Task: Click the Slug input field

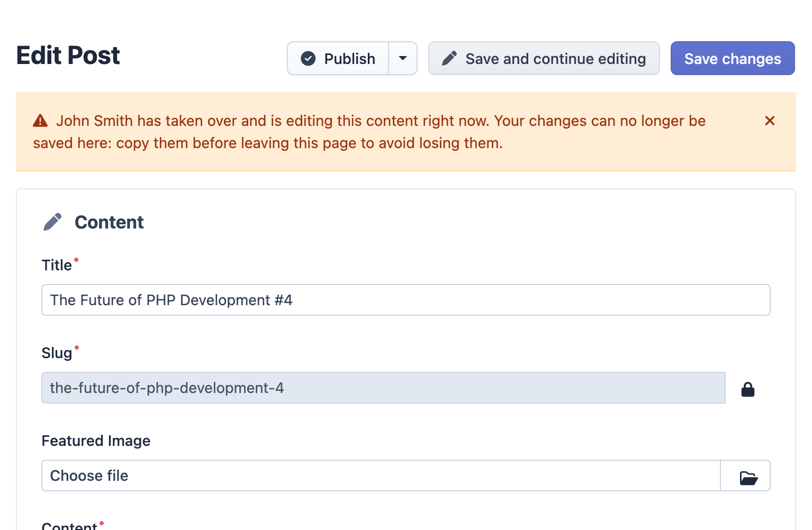Action: [383, 388]
